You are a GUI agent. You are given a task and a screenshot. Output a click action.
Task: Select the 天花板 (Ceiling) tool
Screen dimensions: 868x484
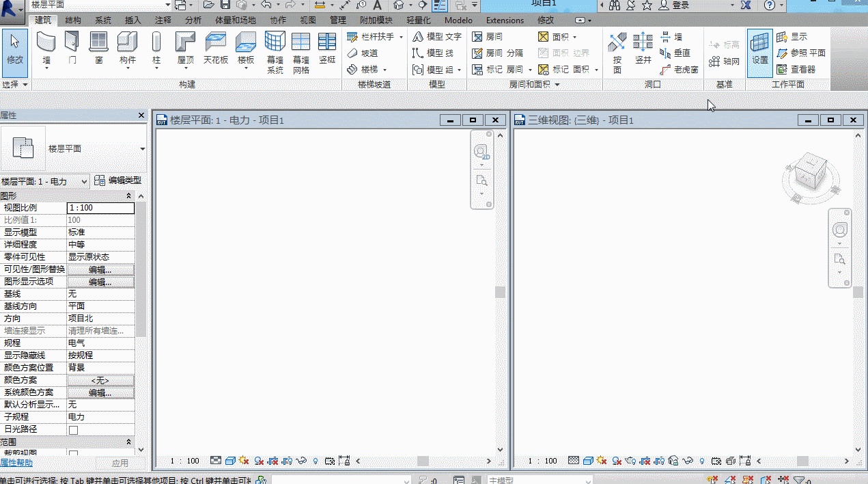tap(216, 48)
